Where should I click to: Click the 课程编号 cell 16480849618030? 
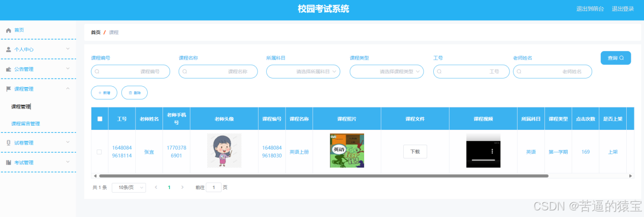[x=272, y=152]
